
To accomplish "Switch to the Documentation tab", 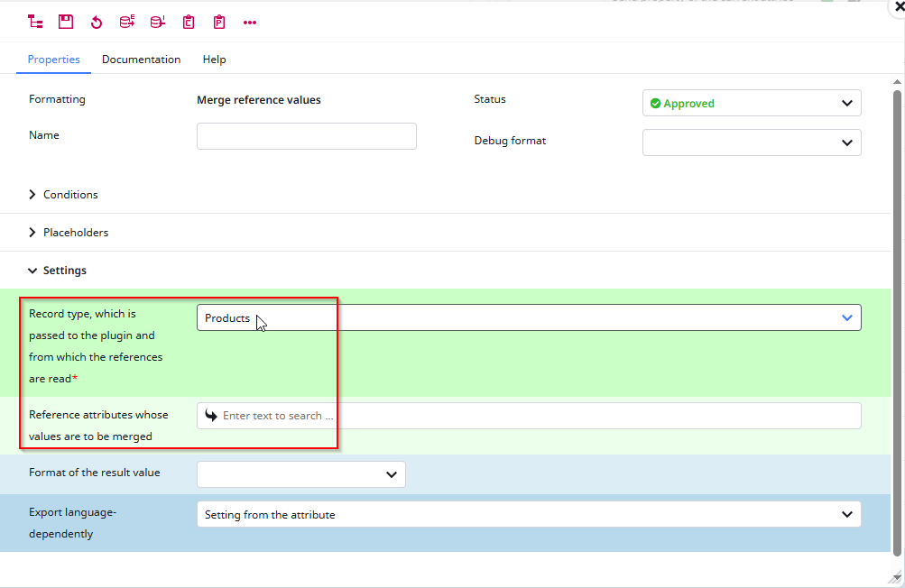I will pos(141,59).
